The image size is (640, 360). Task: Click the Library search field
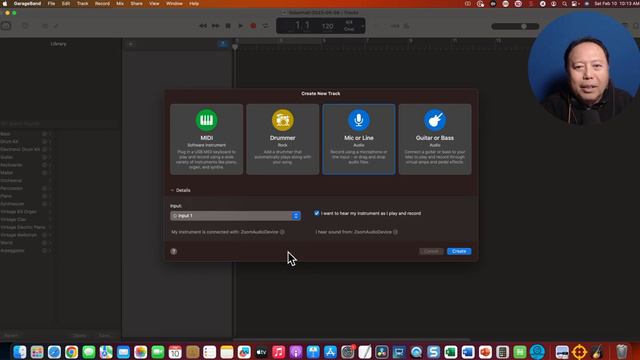pyautogui.click(x=60, y=123)
